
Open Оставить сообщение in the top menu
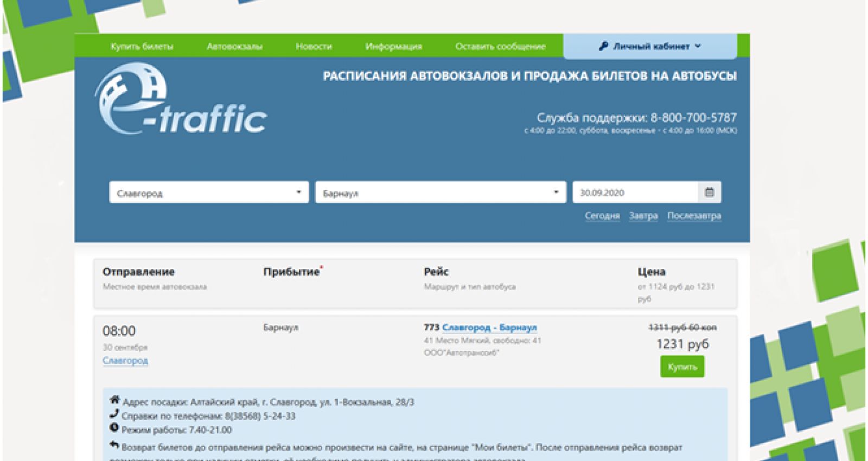500,47
